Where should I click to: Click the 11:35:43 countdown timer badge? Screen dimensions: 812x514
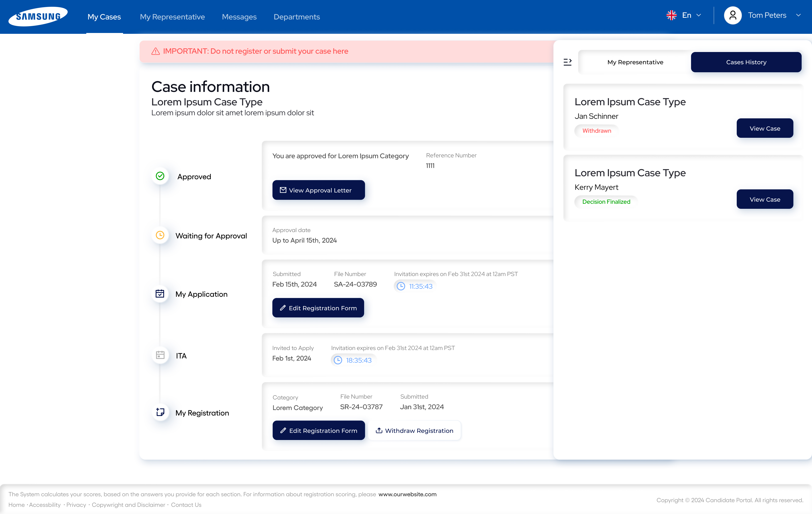point(415,286)
